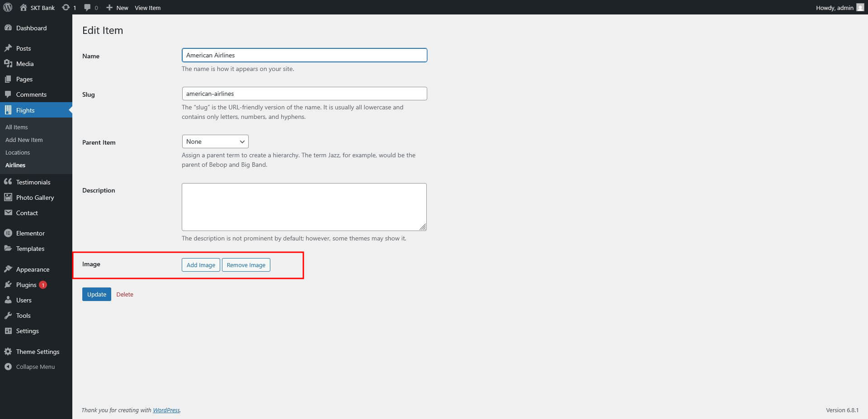Click the Testimonials quote icon
868x419 pixels.
click(8, 182)
